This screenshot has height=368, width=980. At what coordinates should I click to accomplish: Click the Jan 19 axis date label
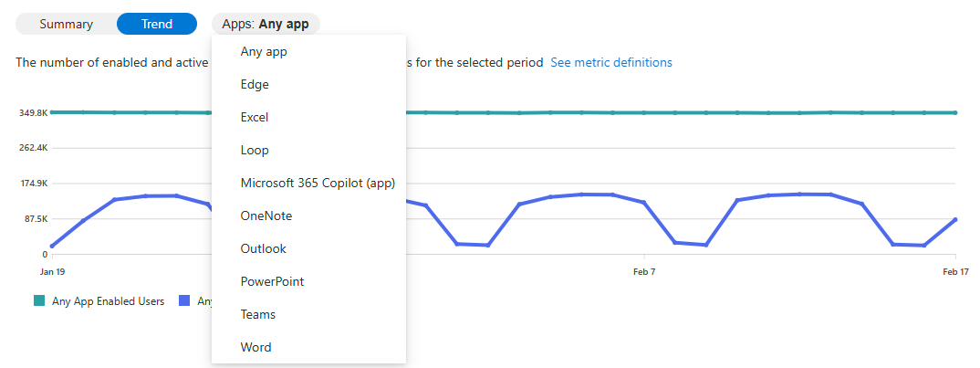point(53,272)
